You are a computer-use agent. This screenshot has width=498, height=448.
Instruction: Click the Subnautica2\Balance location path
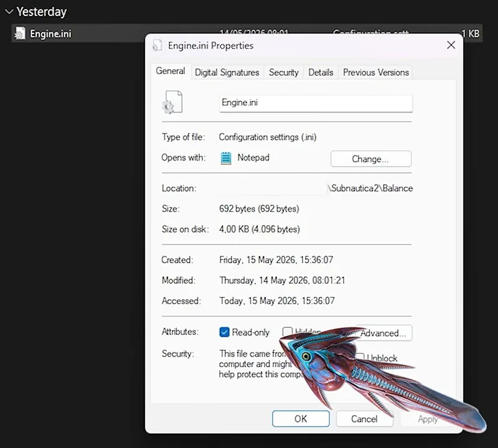370,189
